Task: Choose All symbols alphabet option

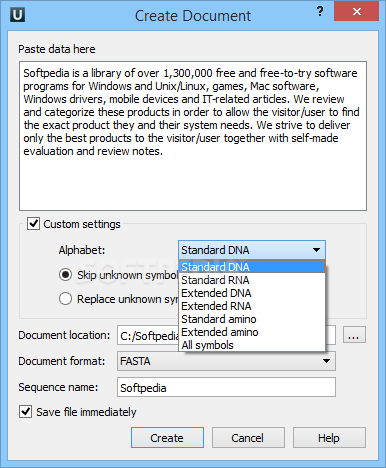Action: (x=252, y=345)
